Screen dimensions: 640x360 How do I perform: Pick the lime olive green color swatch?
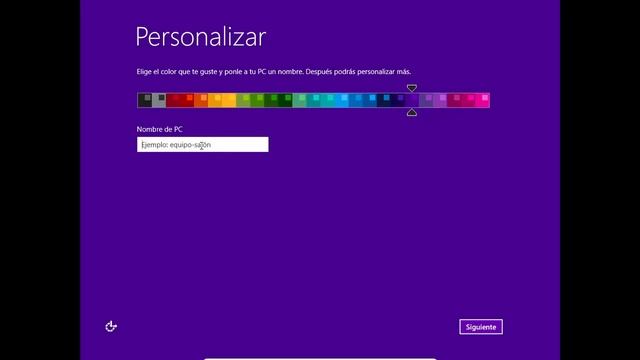point(243,100)
